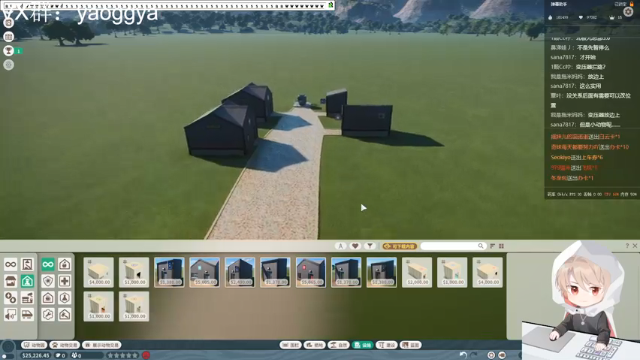The image size is (640, 360).
Task: Open the orange downloadable content dropdown
Action: (x=400, y=246)
